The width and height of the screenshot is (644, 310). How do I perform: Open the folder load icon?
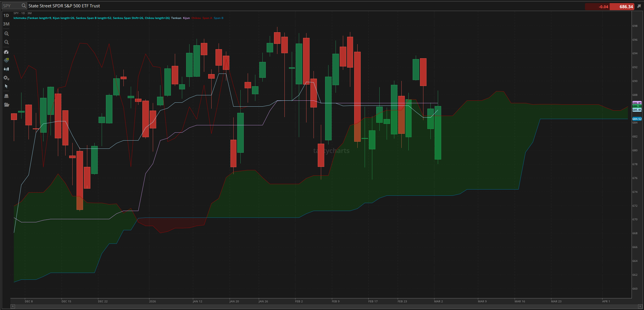point(6,105)
